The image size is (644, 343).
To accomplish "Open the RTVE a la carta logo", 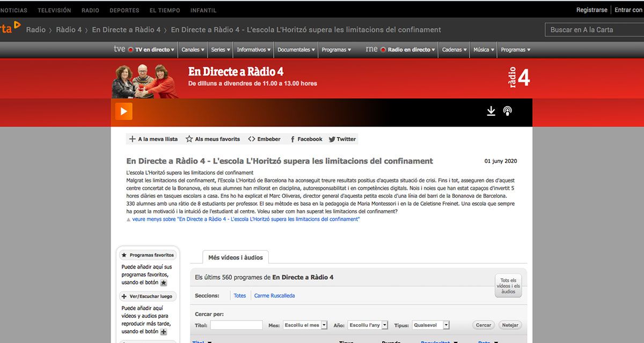I will point(10,27).
